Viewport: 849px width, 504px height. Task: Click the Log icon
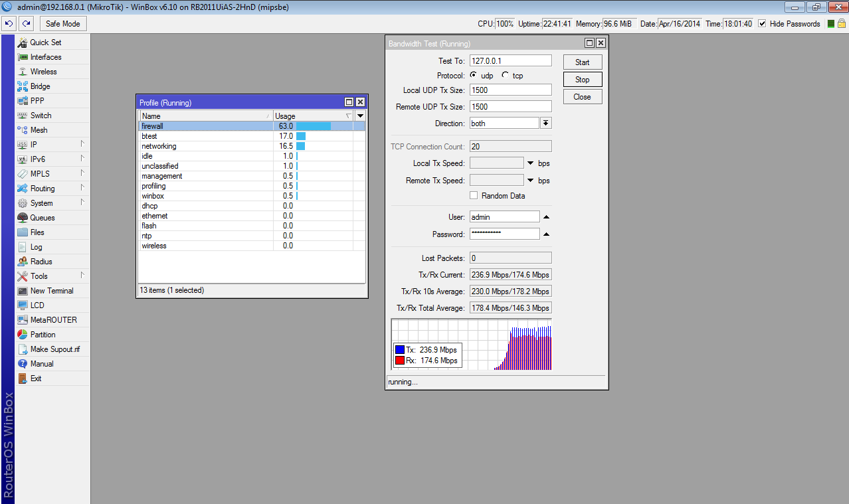23,247
